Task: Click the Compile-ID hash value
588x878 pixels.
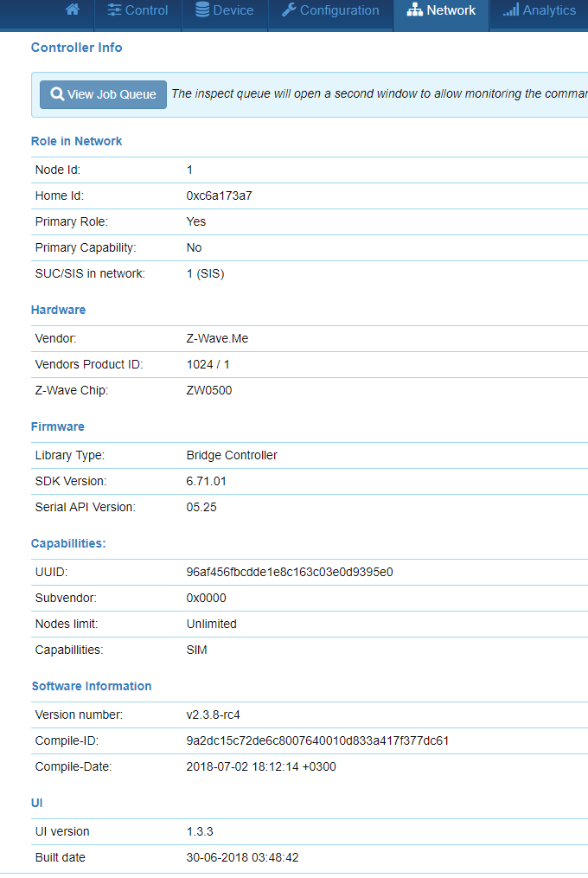Action: [317, 740]
